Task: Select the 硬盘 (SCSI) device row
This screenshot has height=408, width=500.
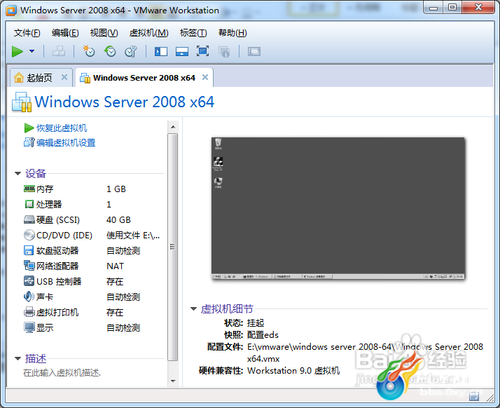Action: pos(93,220)
